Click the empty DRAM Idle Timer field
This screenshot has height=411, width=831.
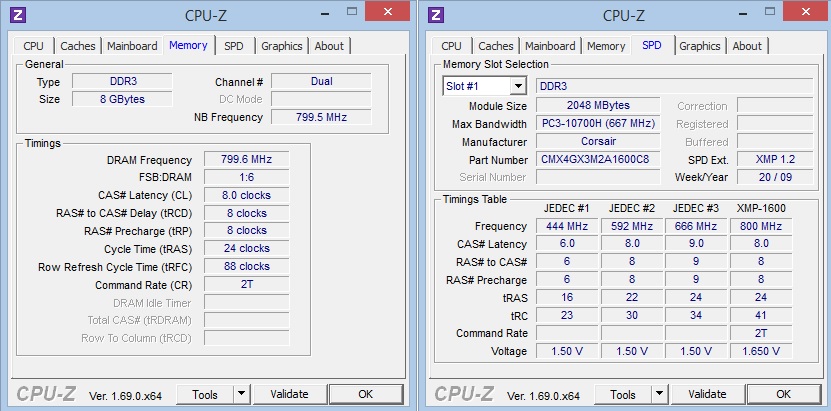pos(246,302)
